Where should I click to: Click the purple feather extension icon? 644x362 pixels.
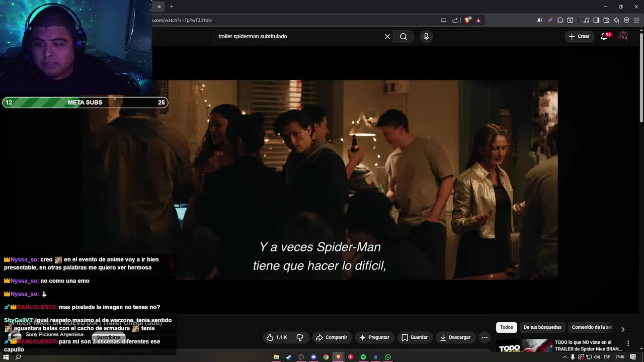coord(550,20)
